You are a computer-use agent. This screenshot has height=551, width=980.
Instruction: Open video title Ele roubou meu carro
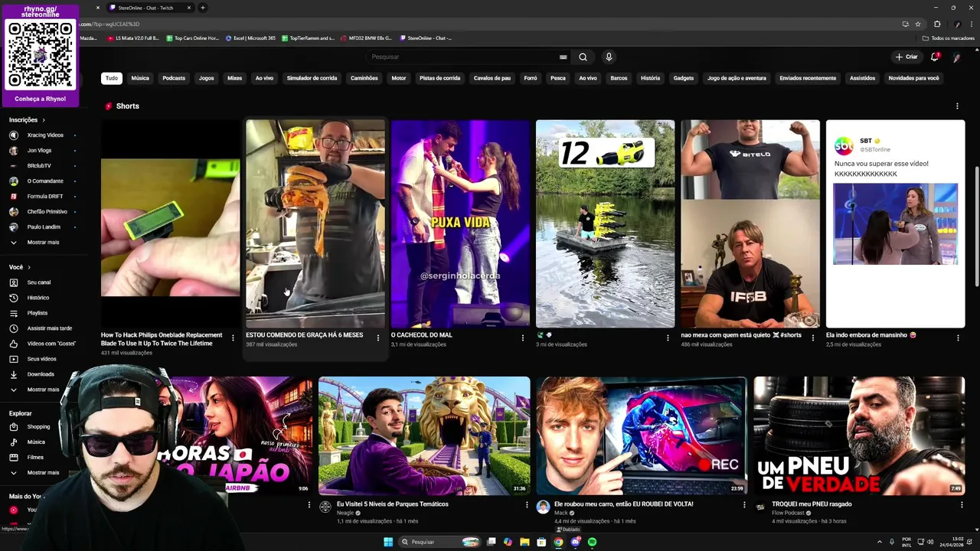pos(624,504)
